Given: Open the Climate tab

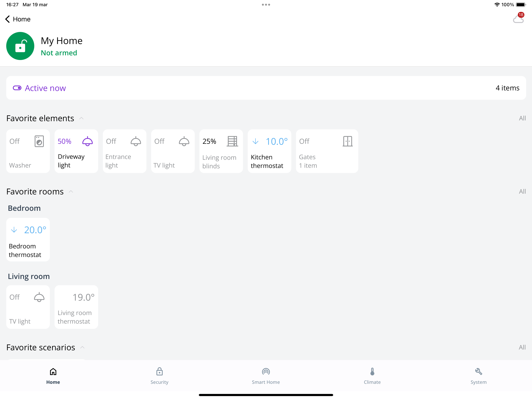Looking at the screenshot, I should (x=372, y=376).
